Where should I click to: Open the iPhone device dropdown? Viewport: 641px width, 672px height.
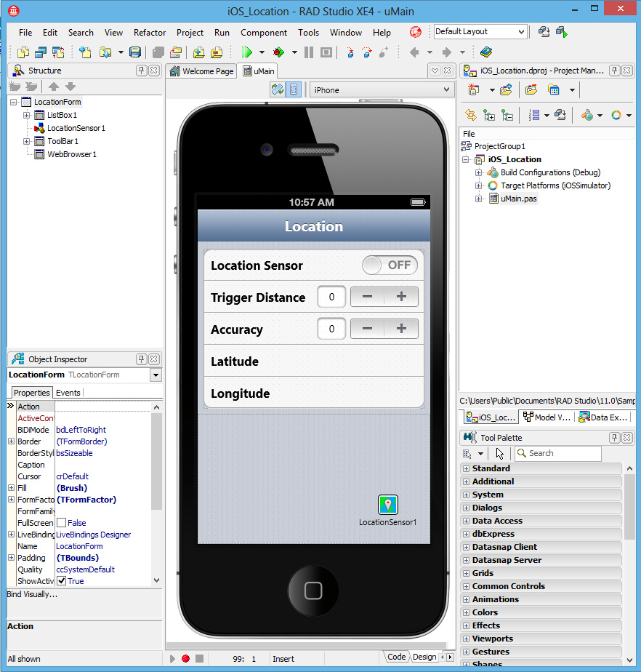[x=446, y=89]
